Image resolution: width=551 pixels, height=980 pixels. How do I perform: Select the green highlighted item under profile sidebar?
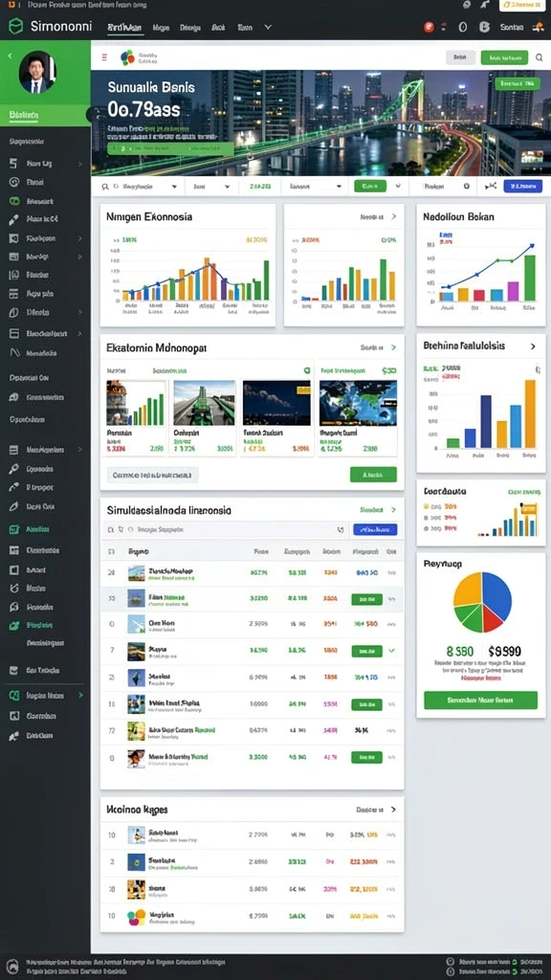pyautogui.click(x=45, y=116)
